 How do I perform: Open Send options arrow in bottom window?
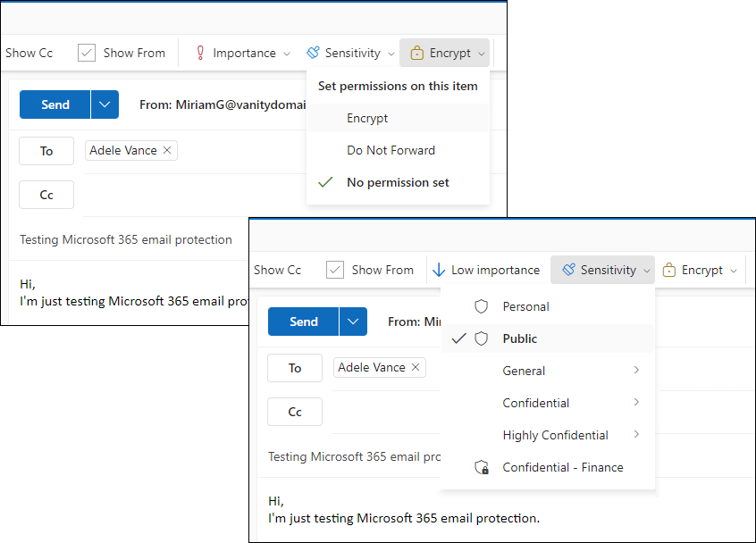[353, 322]
